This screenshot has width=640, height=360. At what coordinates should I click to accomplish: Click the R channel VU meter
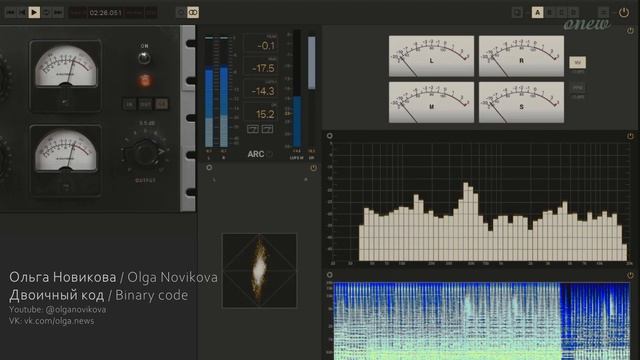pos(521,56)
